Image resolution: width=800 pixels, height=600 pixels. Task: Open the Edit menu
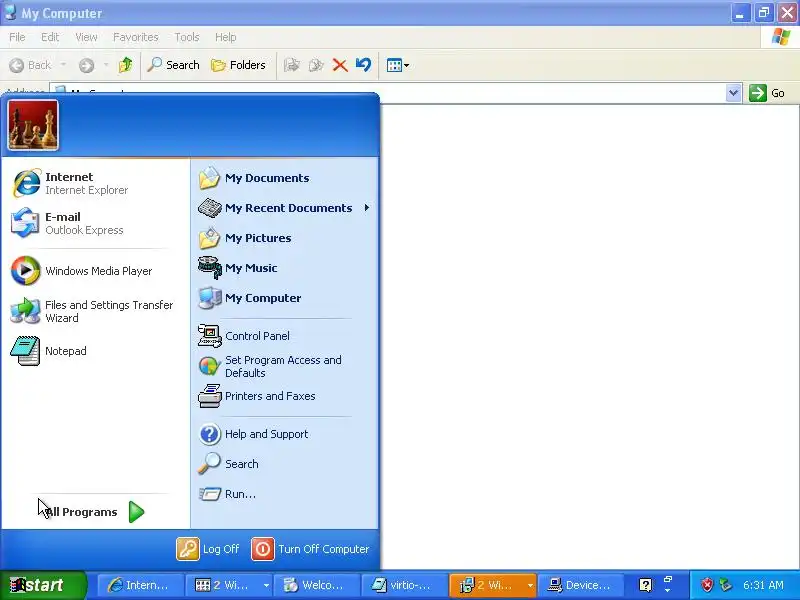tap(50, 37)
